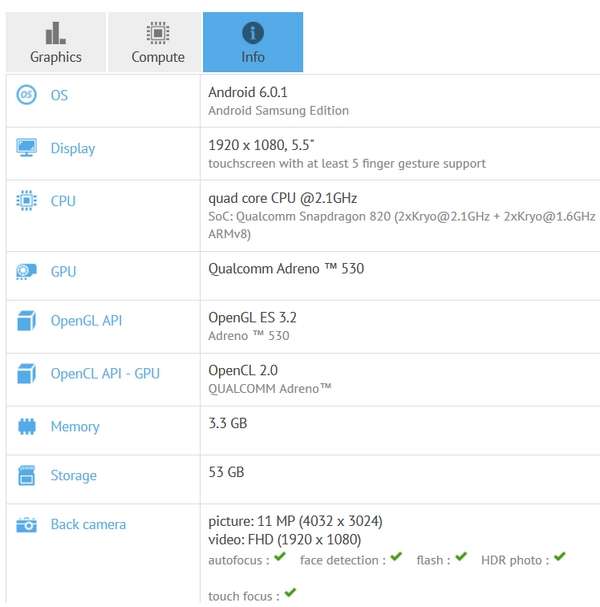Click the OS label
The width and height of the screenshot is (600, 607).
(x=59, y=95)
